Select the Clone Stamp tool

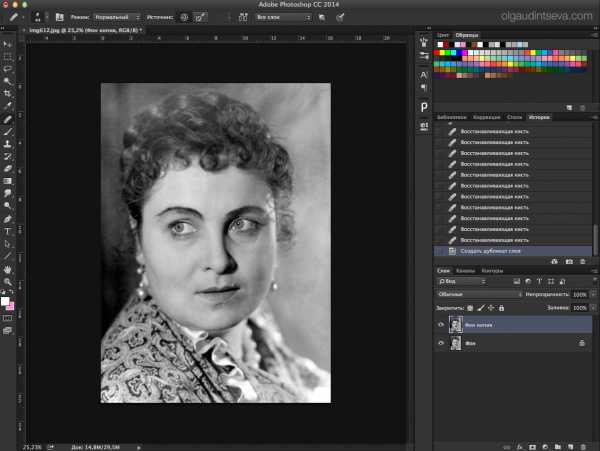(7, 144)
